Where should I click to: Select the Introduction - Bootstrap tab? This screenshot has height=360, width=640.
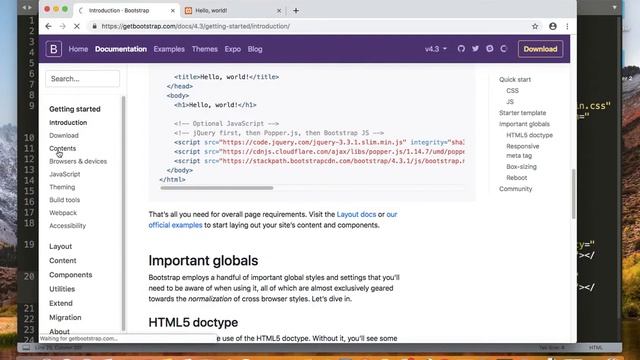coord(127,11)
